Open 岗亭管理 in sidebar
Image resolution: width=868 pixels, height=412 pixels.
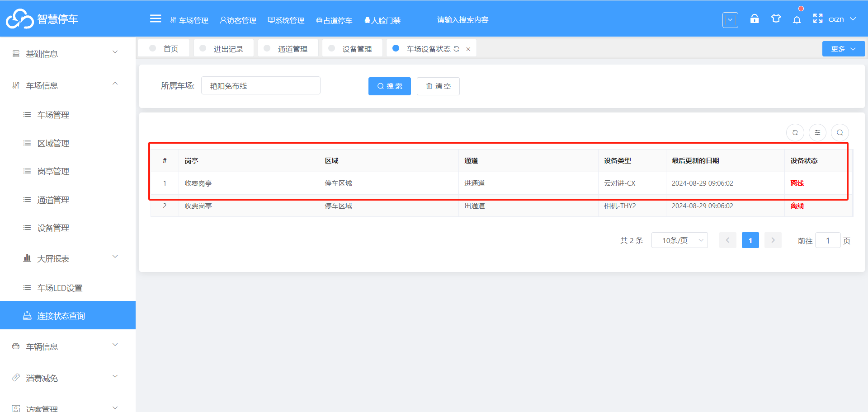point(68,171)
